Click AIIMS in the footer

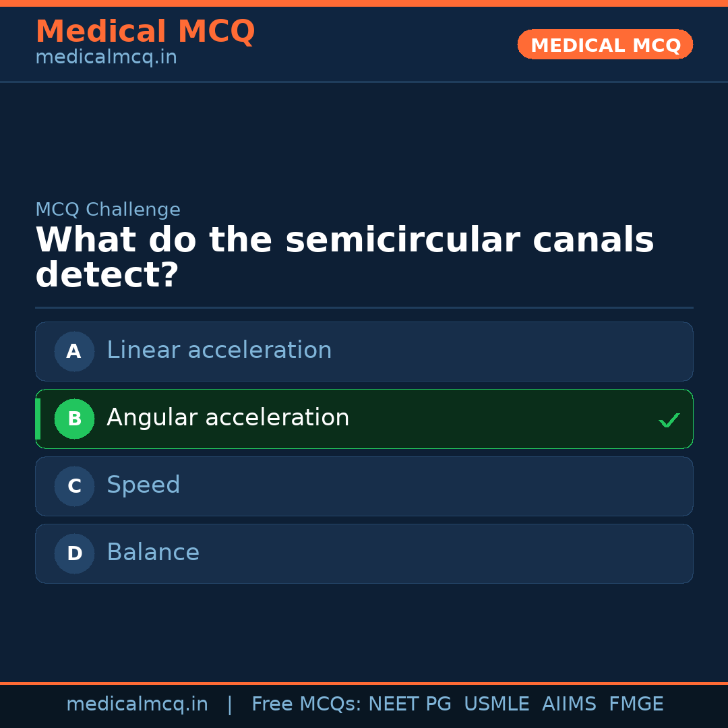(569, 704)
